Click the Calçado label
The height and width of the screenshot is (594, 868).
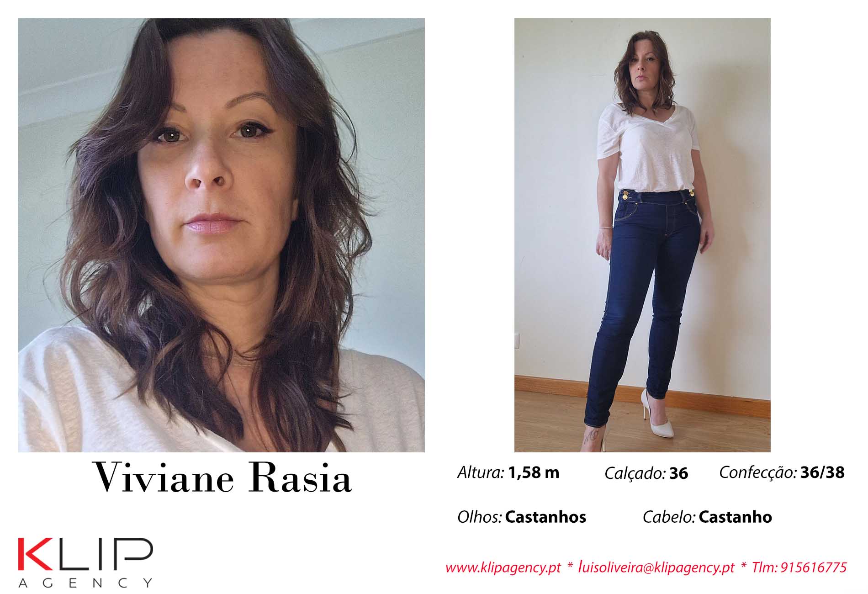pos(635,473)
